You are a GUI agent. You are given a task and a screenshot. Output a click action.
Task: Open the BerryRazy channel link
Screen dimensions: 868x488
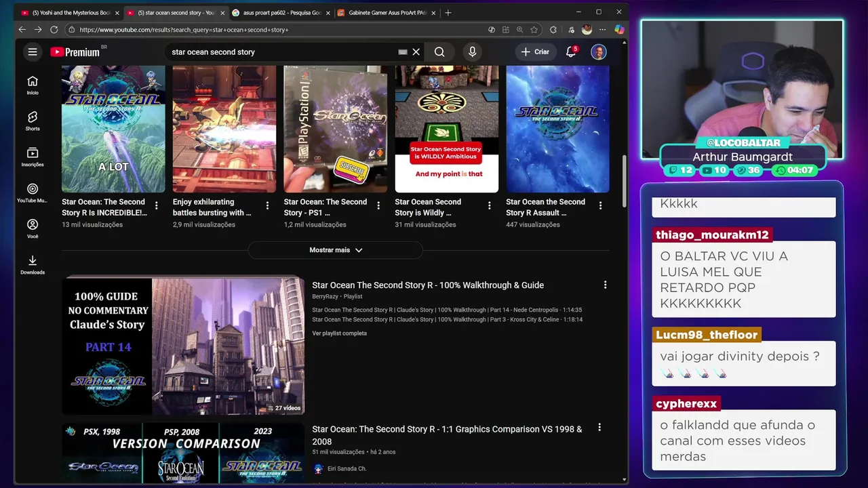(x=325, y=296)
